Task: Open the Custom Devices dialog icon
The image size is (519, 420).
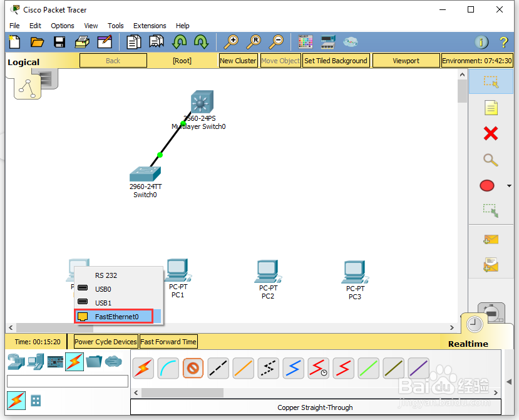Action: pyautogui.click(x=328, y=42)
